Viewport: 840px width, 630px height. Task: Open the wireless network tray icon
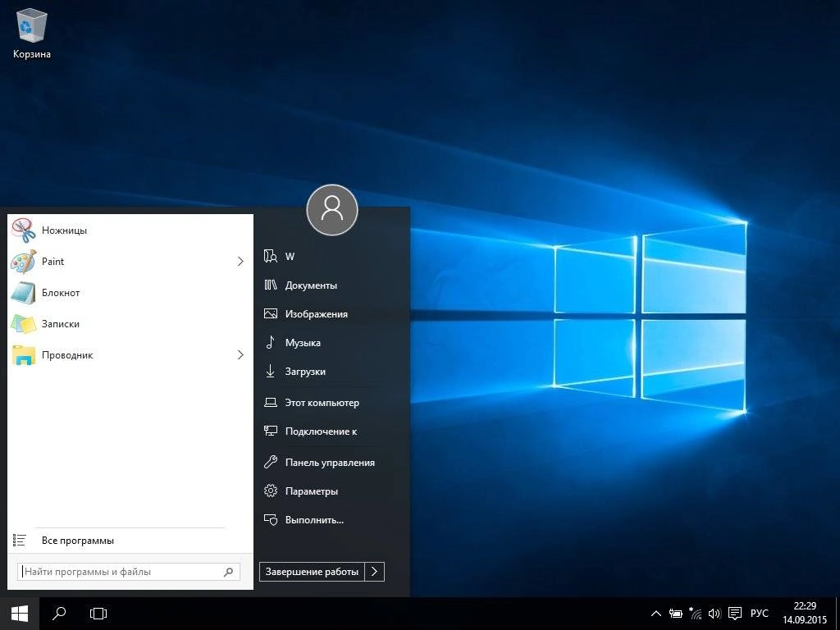coord(695,614)
